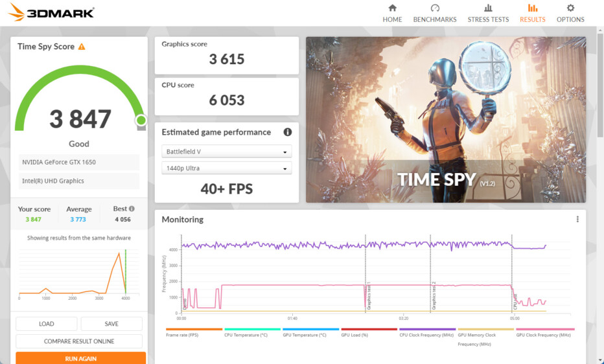Expand the Battlefield V game dropdown
The width and height of the screenshot is (604, 364).
pos(227,152)
